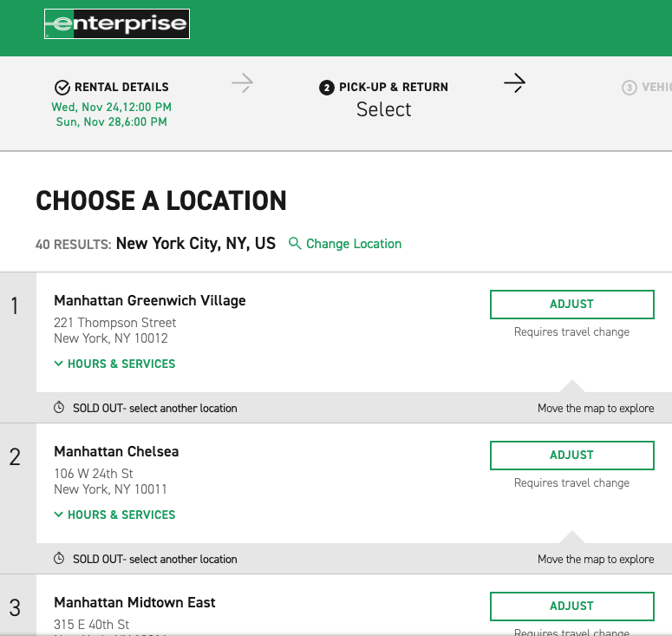Open the Rental Details step

click(x=121, y=87)
